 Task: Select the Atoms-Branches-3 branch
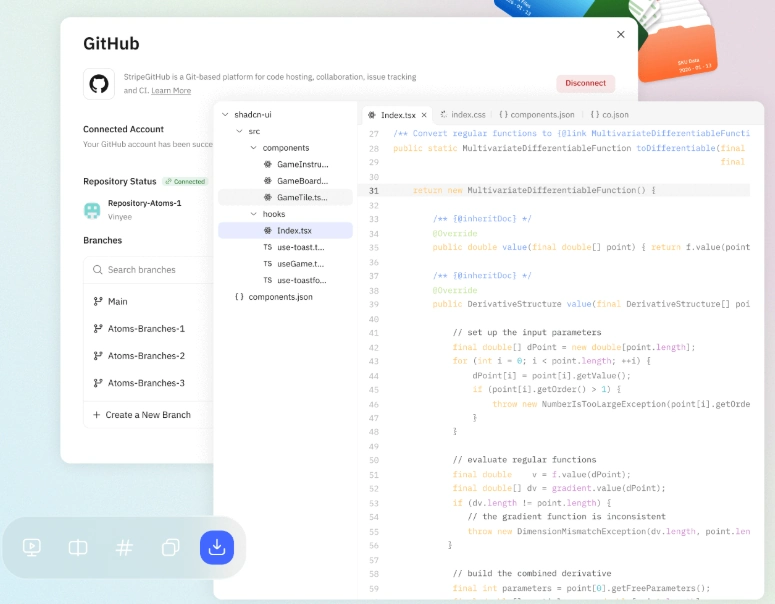pyautogui.click(x=146, y=383)
